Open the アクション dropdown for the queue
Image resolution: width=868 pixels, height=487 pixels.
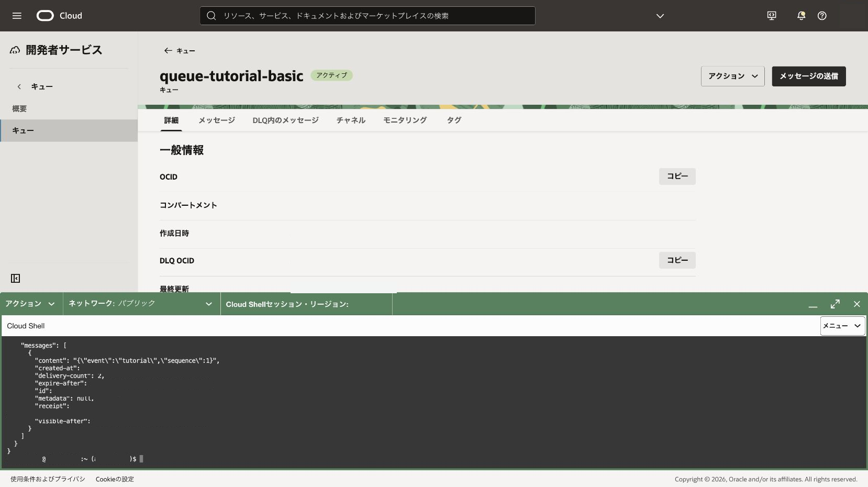tap(733, 76)
